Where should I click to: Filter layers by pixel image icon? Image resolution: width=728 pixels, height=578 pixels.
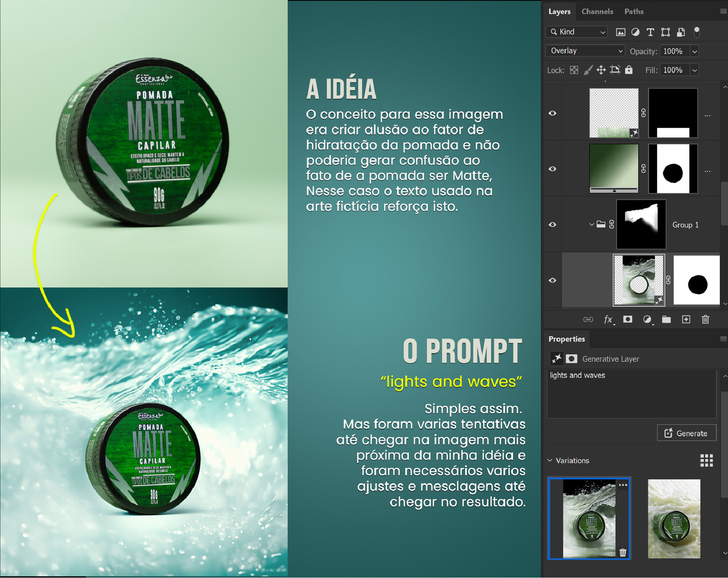620,32
